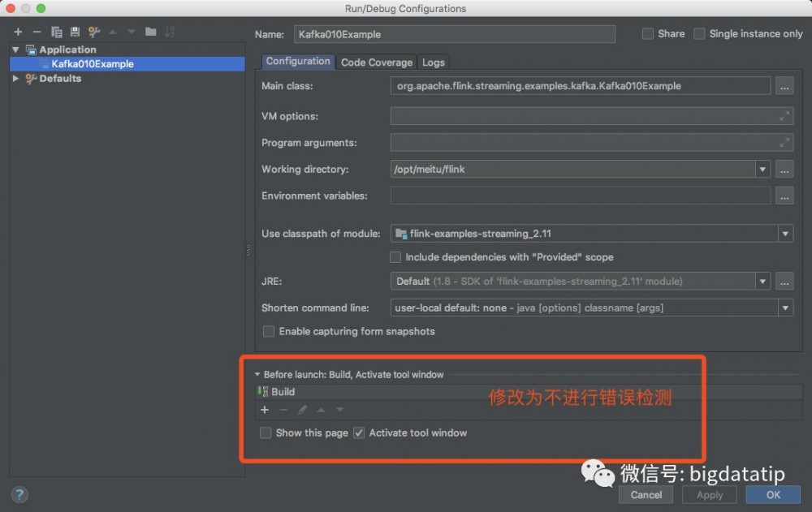Open the JRE selection dropdown
This screenshot has width=812, height=512.
[762, 281]
